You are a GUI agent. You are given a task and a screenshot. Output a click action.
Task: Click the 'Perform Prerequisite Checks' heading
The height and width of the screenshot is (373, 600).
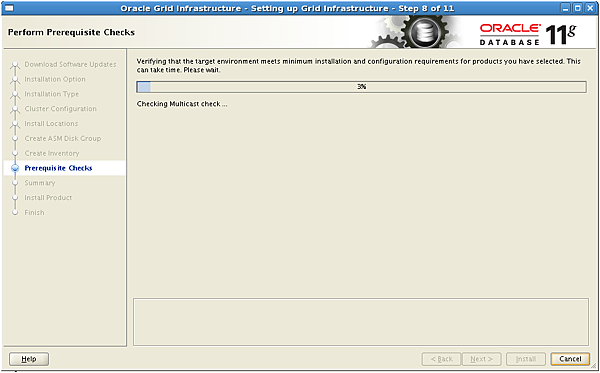(71, 32)
